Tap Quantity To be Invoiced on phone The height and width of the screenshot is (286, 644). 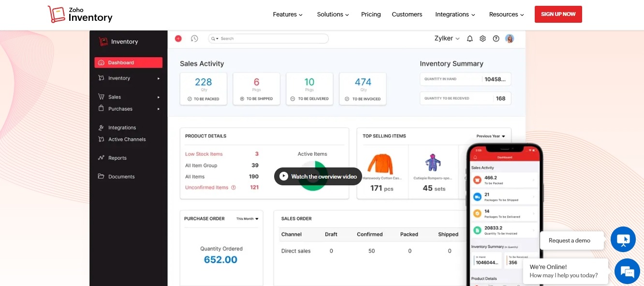click(505, 230)
